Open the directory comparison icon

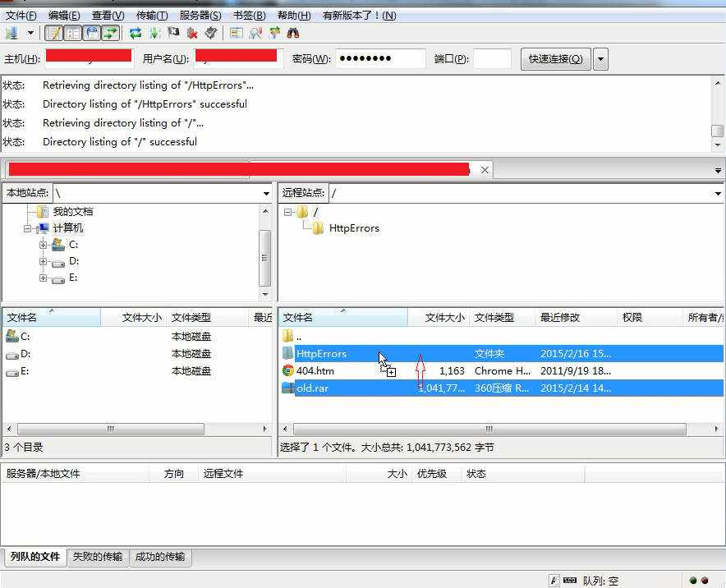pyautogui.click(x=256, y=33)
